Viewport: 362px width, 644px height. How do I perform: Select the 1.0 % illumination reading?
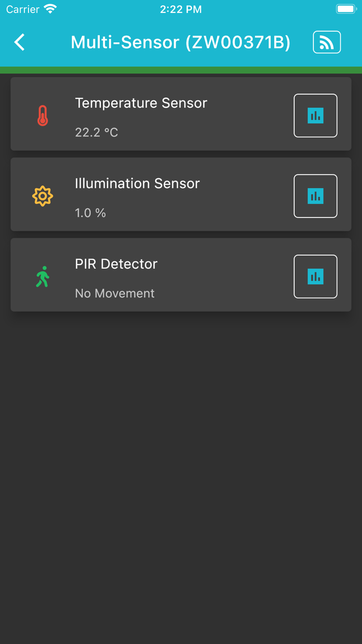(90, 212)
